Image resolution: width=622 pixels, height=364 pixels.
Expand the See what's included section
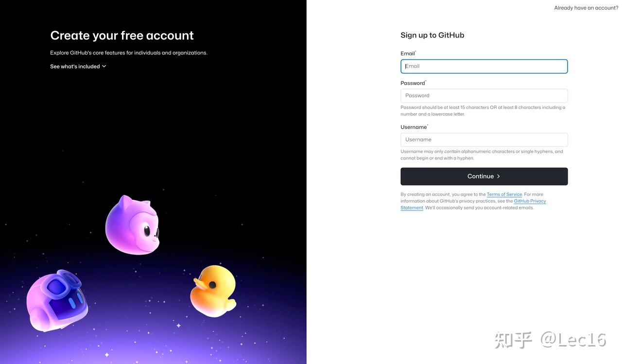point(78,67)
